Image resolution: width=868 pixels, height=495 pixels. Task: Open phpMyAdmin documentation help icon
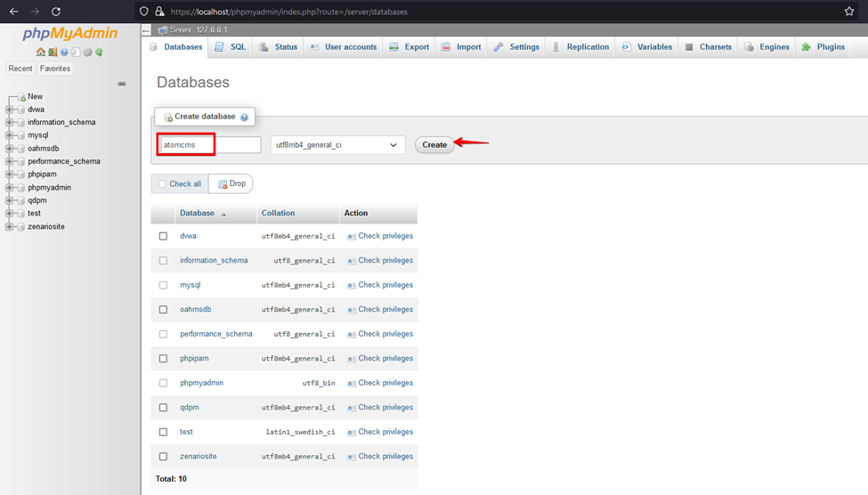tap(64, 52)
